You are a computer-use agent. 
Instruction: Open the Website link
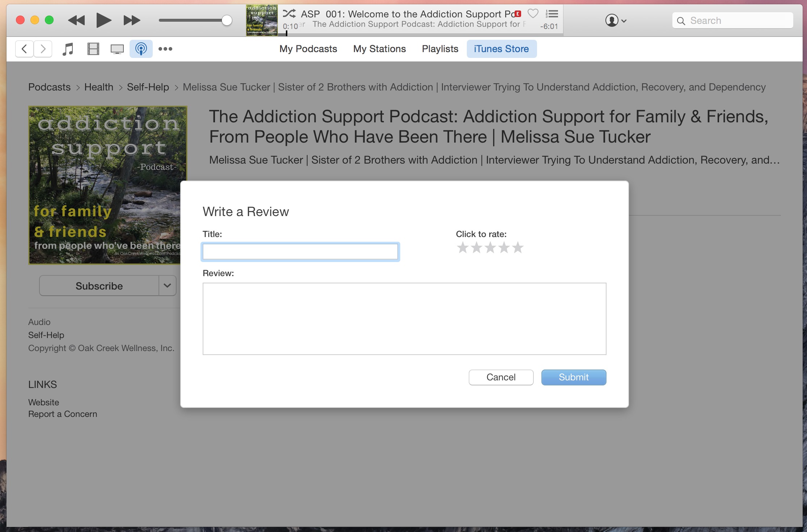point(44,402)
